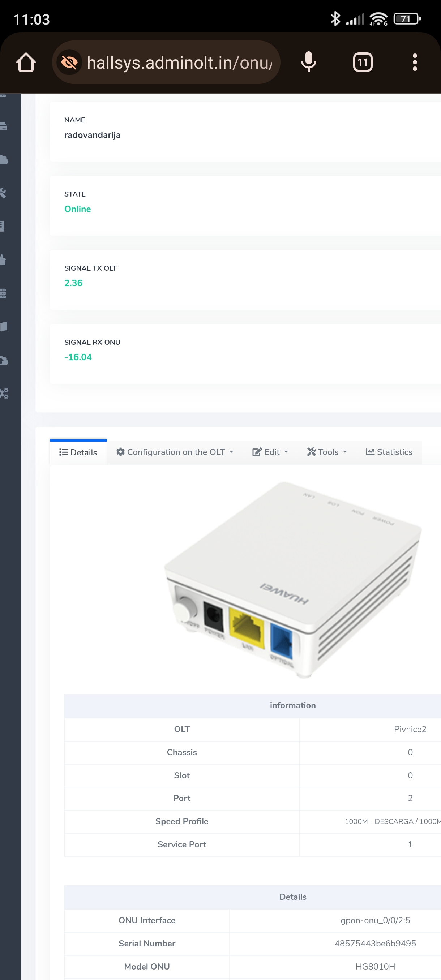Tap the Huawei ONU device image
Screen dimensions: 441x980
292,580
